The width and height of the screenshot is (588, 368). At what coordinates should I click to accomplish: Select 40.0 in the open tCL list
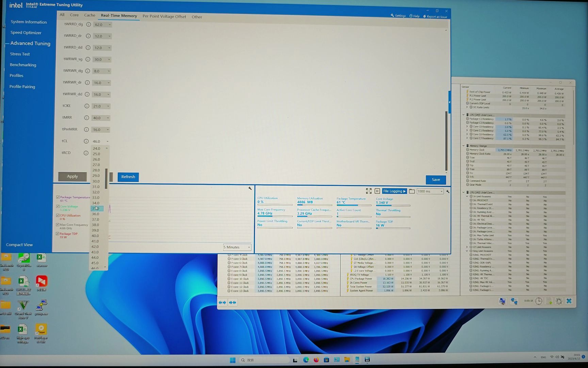pyautogui.click(x=95, y=236)
